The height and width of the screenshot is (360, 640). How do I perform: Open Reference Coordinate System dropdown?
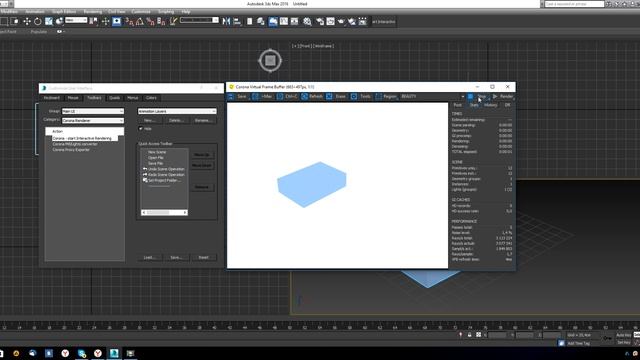(76, 20)
